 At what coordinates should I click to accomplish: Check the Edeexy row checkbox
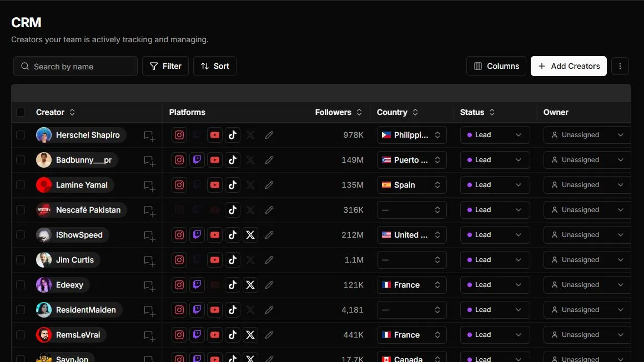tap(21, 285)
